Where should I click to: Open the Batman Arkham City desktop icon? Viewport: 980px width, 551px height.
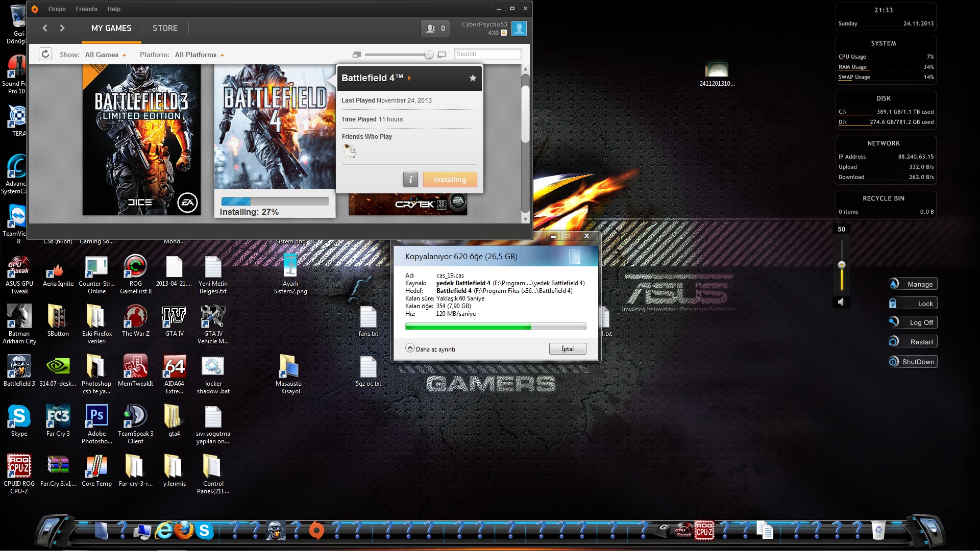[19, 325]
